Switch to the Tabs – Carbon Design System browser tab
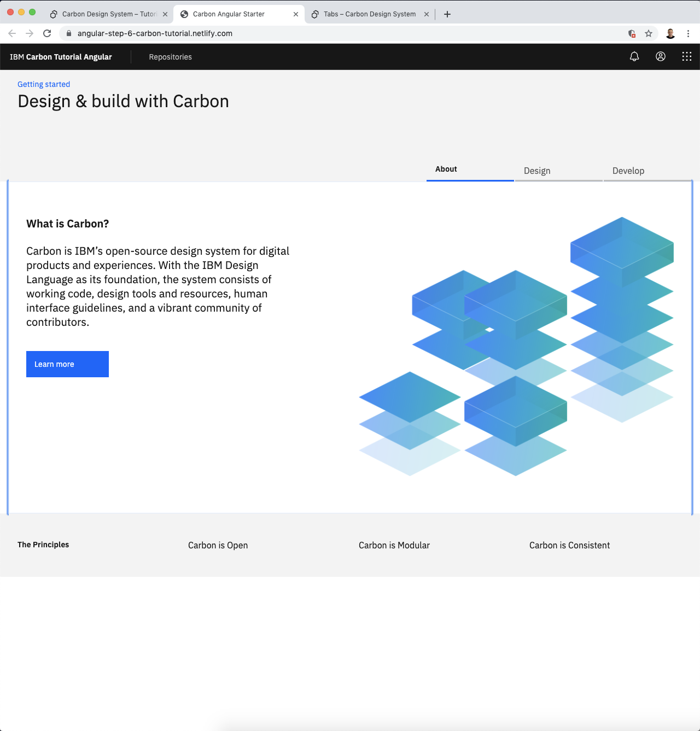This screenshot has height=731, width=700. coord(370,14)
